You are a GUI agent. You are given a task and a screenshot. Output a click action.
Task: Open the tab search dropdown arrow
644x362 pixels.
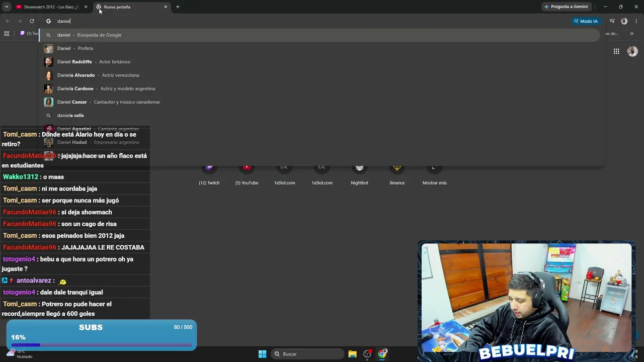pos(7,7)
